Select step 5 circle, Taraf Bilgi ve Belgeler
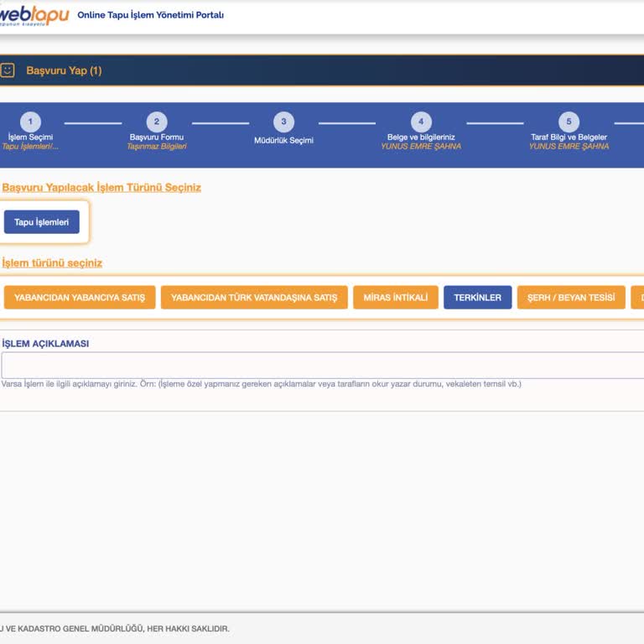This screenshot has height=644, width=644. [569, 122]
